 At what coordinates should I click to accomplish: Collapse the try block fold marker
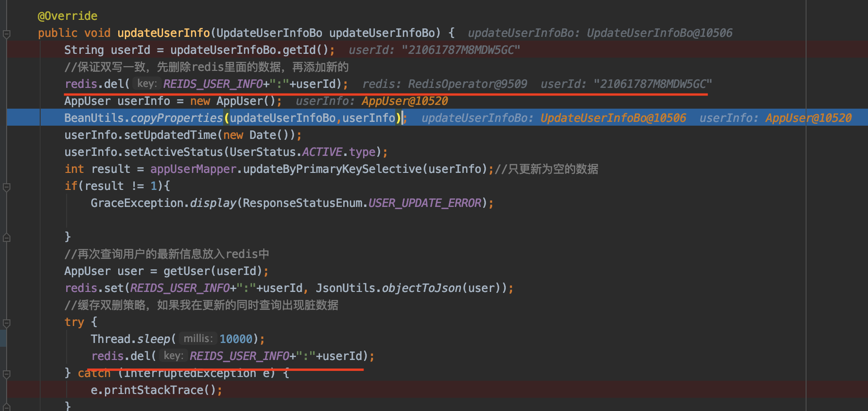(x=7, y=323)
